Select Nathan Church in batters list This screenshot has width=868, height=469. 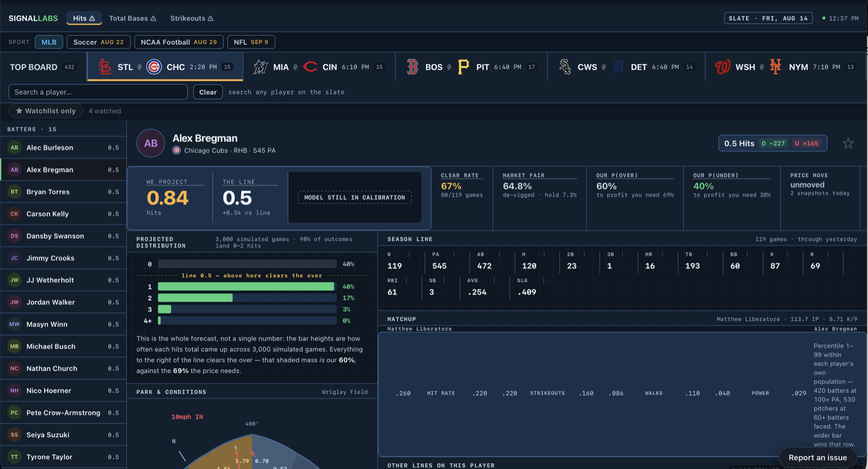[x=63, y=368]
